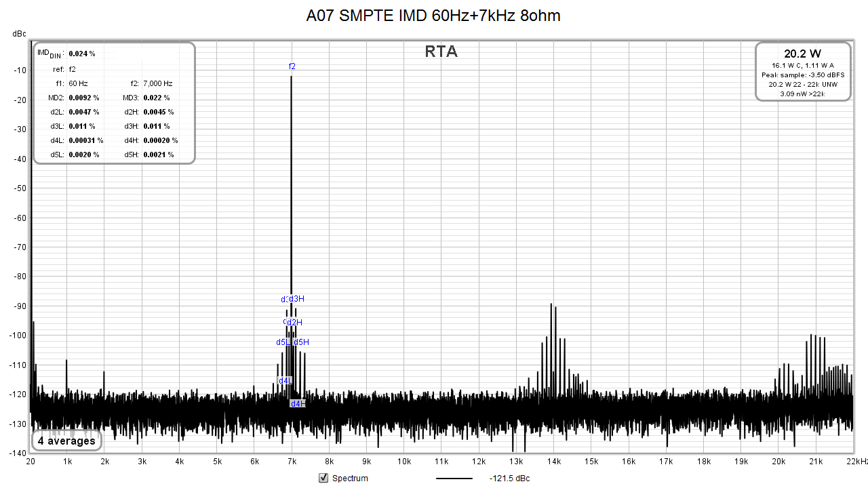Click the d3H sideband marker label
Screen dimensions: 868x488
(x=297, y=299)
